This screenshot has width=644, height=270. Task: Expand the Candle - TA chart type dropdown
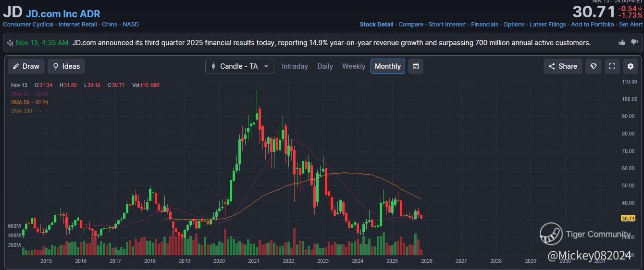coord(240,66)
